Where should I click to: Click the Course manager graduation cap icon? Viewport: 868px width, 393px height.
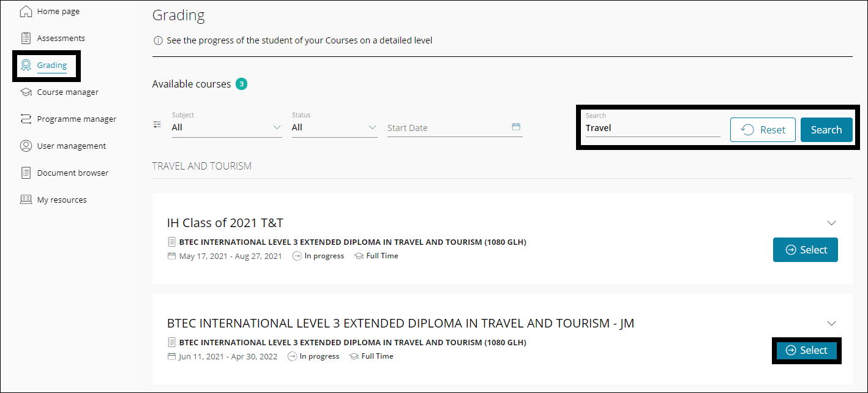point(26,92)
